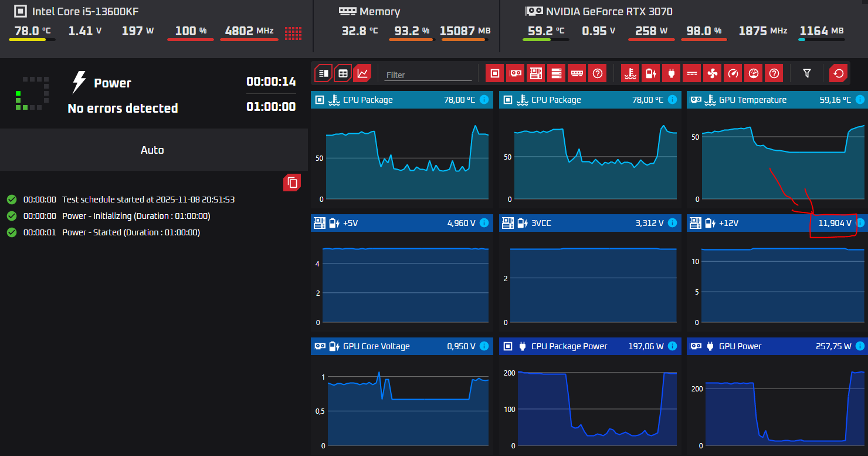Viewport: 868px width, 456px height.
Task: Open info for GPU Core Voltage graph
Action: (484, 346)
